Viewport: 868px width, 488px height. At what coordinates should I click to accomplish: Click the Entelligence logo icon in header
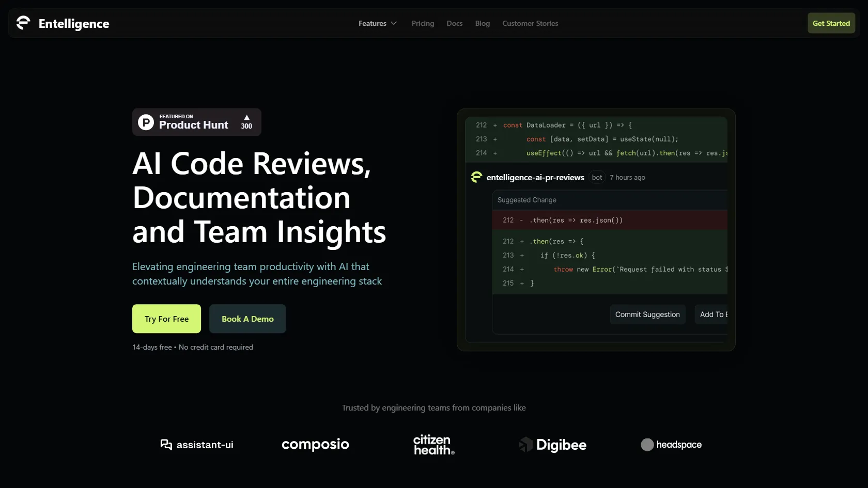23,23
